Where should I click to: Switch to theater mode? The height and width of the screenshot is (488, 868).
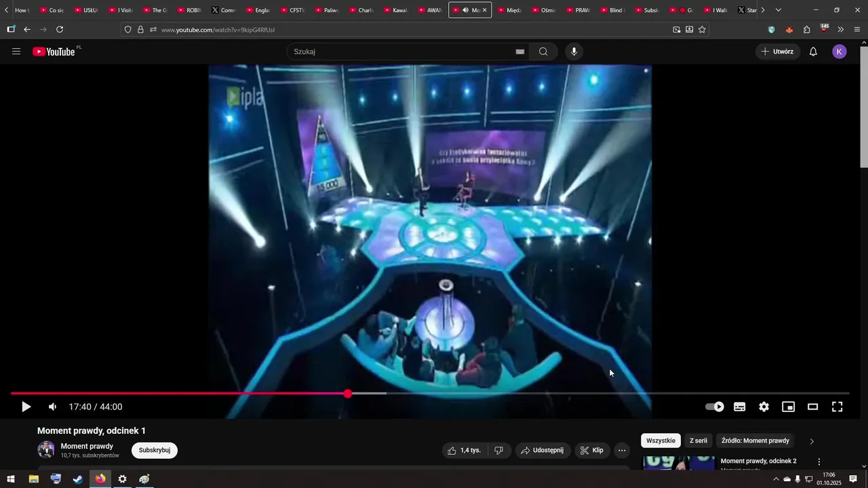pos(813,407)
